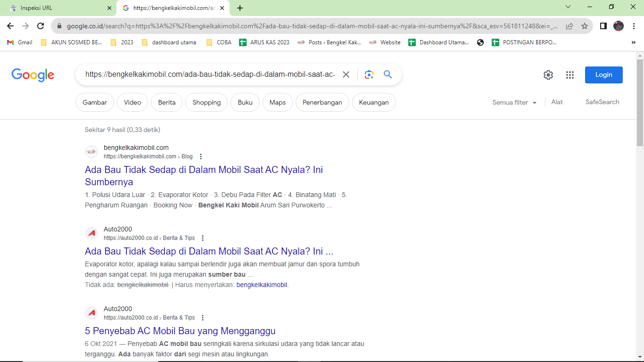The height and width of the screenshot is (362, 644).
Task: Open the Auto2000 'Ada Bau Tidak Sedap' result
Action: (209, 251)
